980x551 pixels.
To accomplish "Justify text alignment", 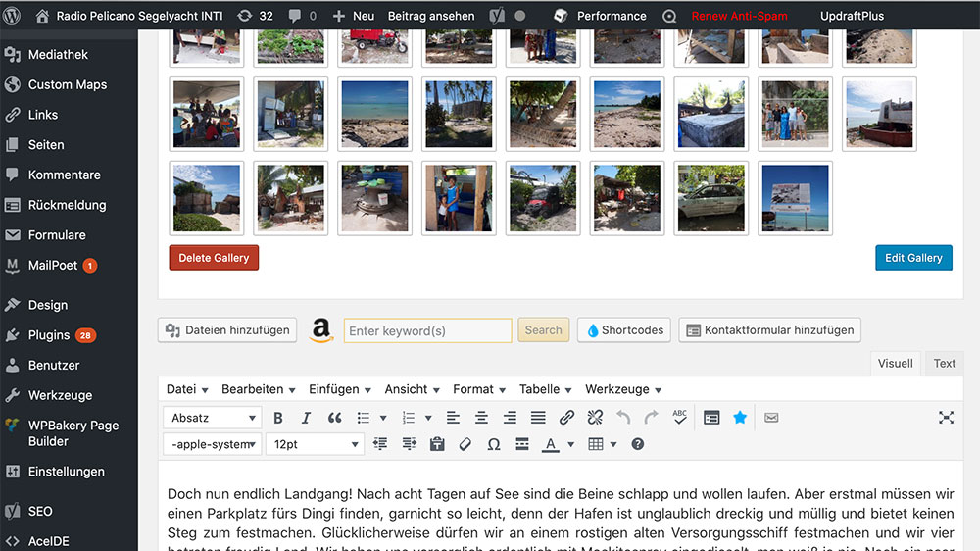I will tap(538, 418).
